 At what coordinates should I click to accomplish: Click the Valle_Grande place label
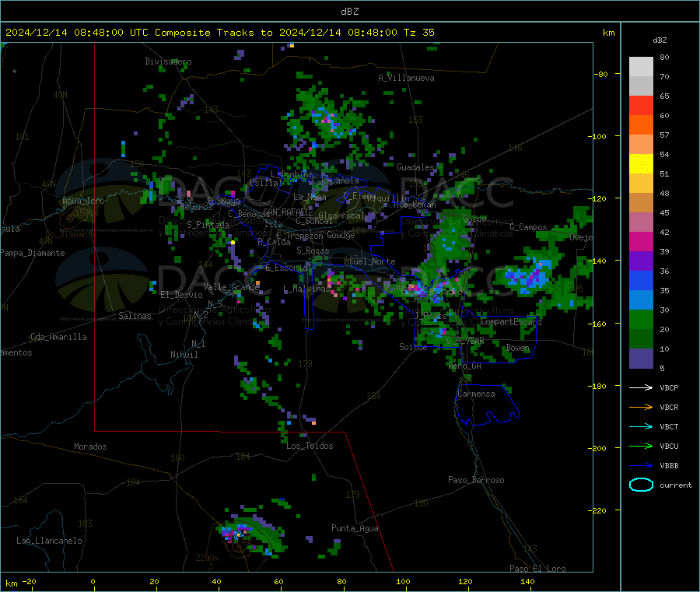click(231, 286)
